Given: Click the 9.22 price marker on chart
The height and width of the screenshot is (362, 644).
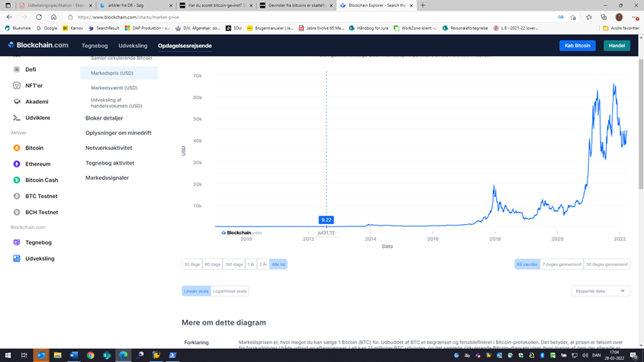Looking at the screenshot, I should 326,219.
